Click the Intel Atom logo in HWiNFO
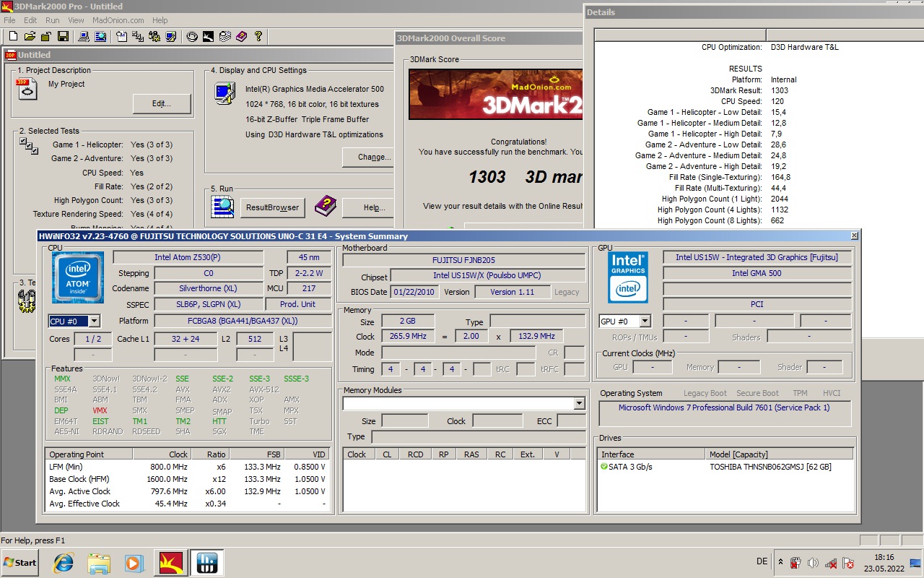 click(77, 277)
